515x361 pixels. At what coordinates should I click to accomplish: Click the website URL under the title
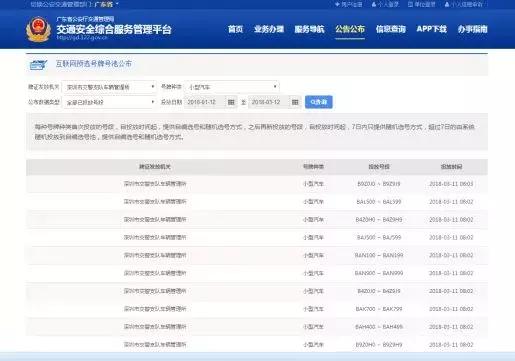click(82, 38)
